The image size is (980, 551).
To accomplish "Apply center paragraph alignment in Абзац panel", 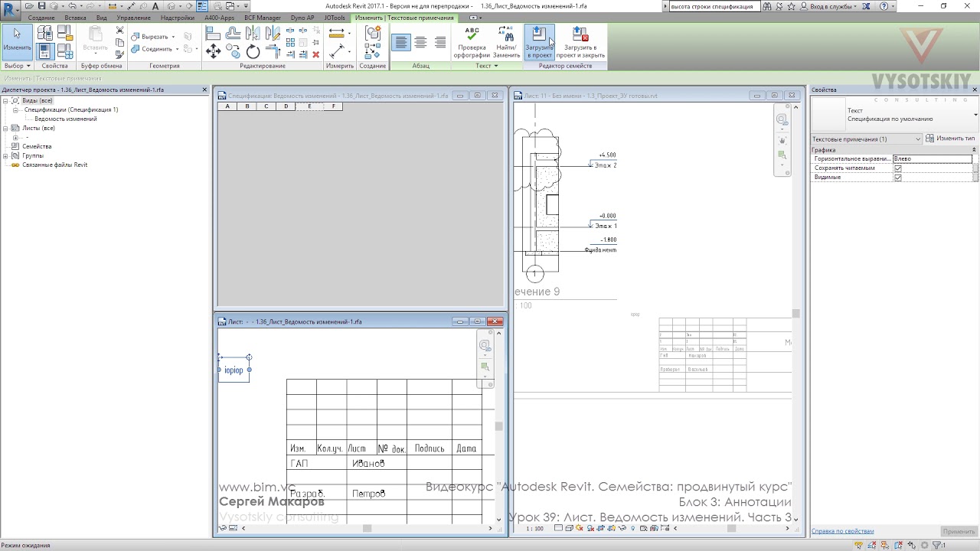I will (420, 43).
